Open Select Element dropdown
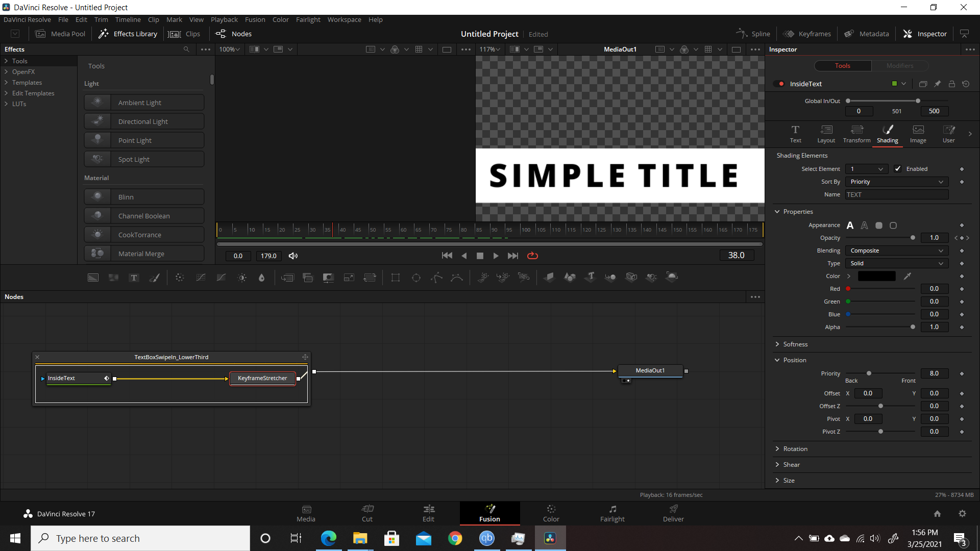This screenshot has height=551, width=980. [867, 169]
